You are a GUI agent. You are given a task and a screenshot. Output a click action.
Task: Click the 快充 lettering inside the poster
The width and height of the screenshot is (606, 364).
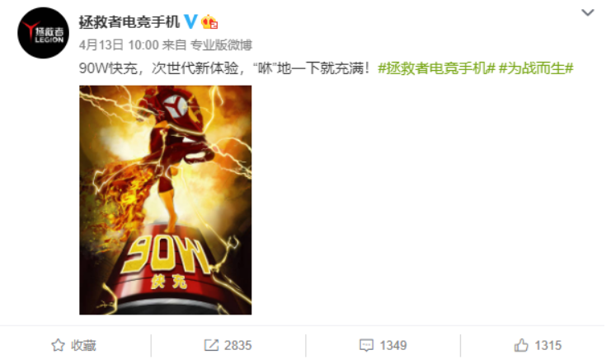coord(169,282)
